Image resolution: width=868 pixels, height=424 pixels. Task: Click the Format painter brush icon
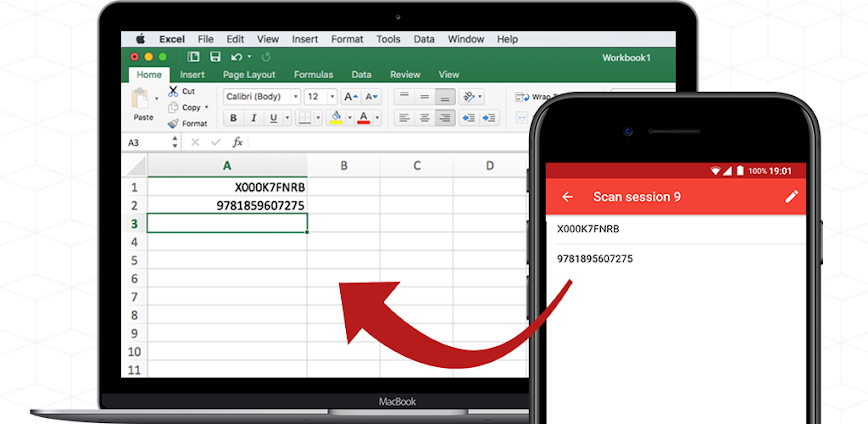[173, 123]
